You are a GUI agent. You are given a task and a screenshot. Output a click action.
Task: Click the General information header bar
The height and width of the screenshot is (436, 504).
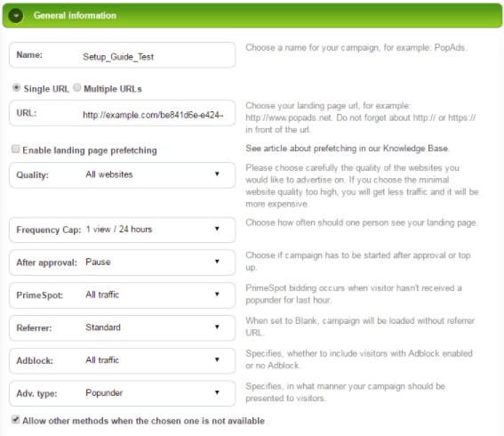click(252, 15)
